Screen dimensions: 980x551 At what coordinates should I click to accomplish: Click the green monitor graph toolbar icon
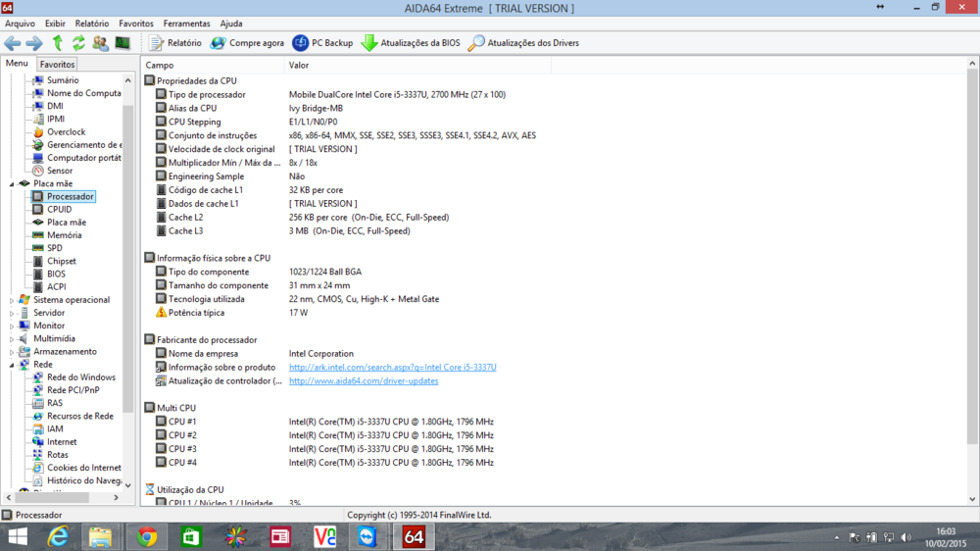coord(122,43)
